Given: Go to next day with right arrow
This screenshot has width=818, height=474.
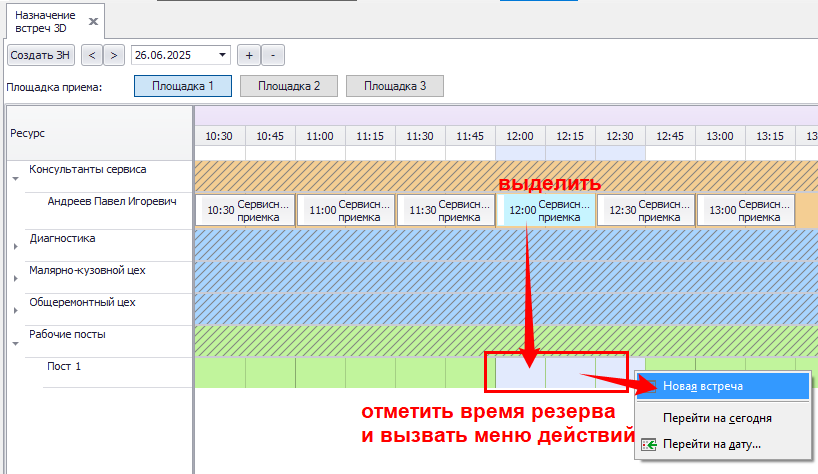Looking at the screenshot, I should tap(114, 55).
